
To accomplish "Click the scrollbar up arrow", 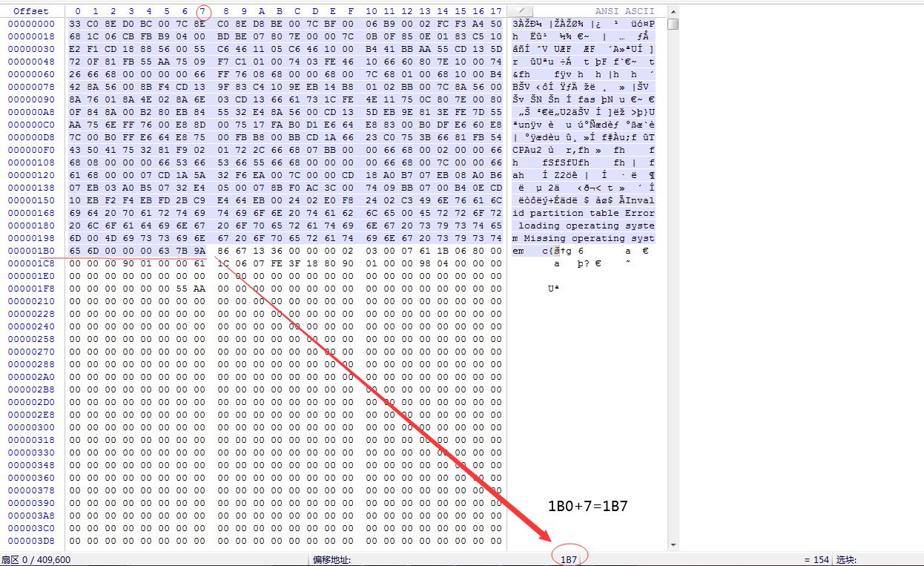I will pos(673,11).
